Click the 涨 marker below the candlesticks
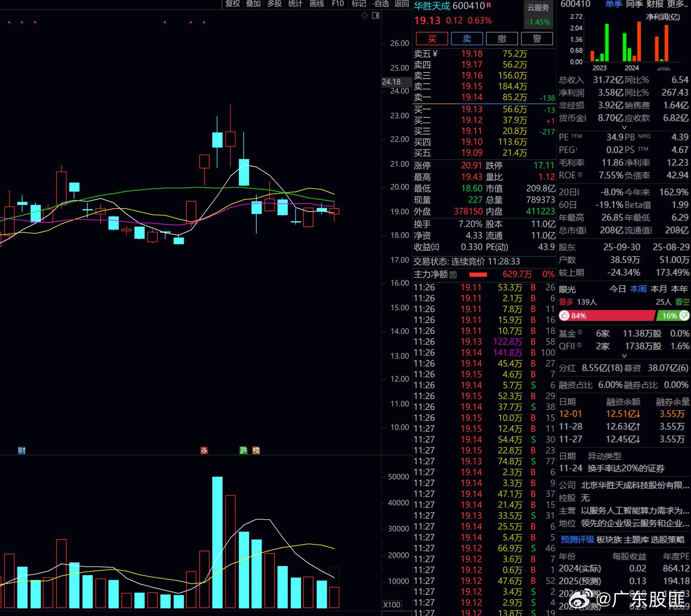 pos(204,450)
